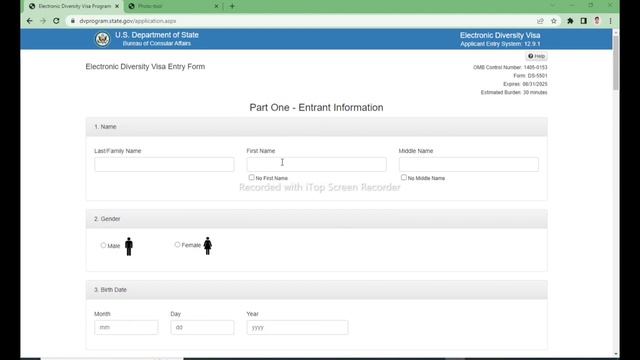The image size is (640, 360).
Task: Select the Male radio button
Action: pyautogui.click(x=103, y=245)
